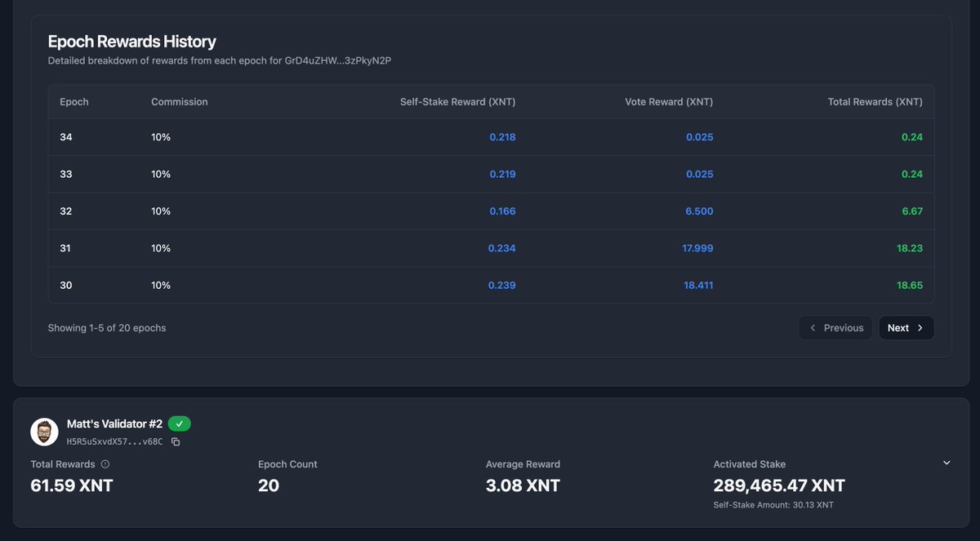Click vote reward value 18.411

[x=698, y=286]
